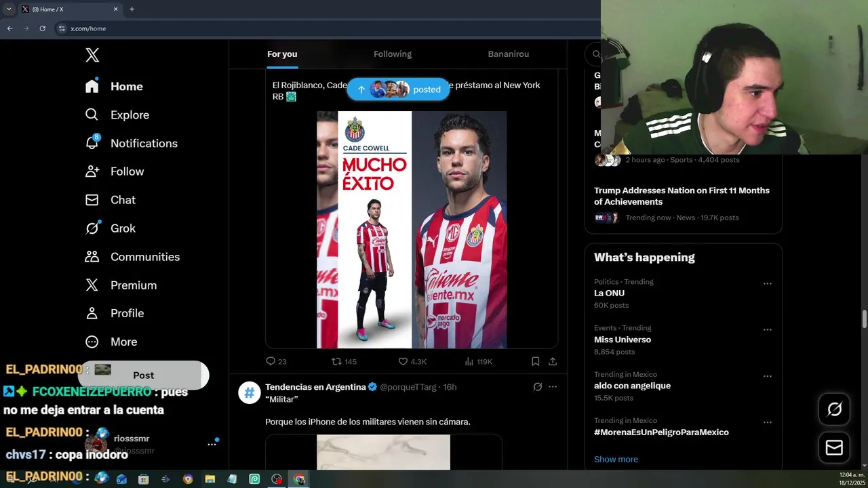Open the Follow page
868x488 pixels.
pos(114,171)
